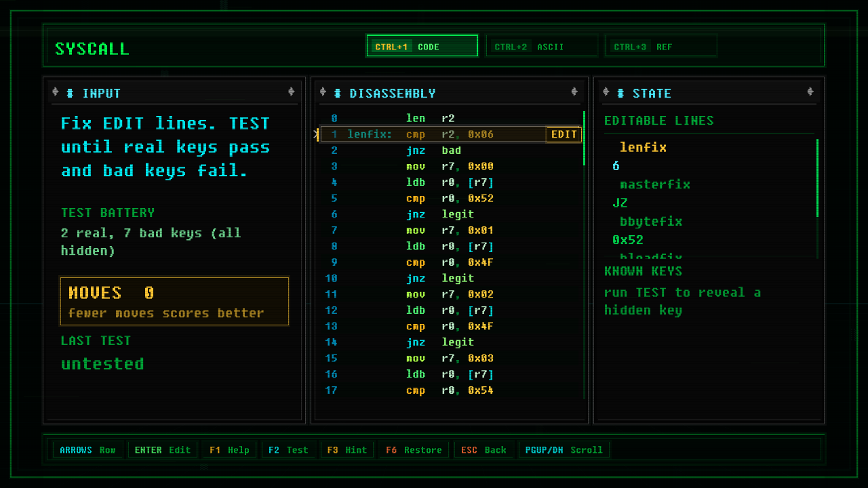Open the CTRL+3 REF tab
The image size is (868, 488).
tap(661, 46)
